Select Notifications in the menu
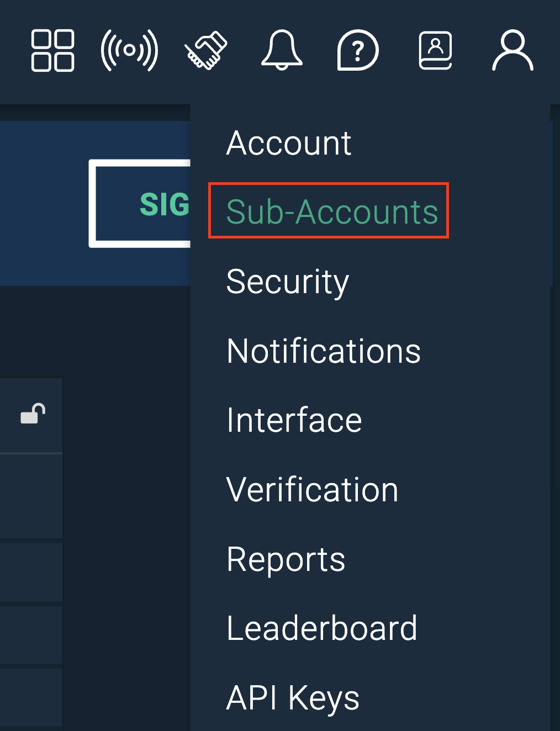Screen dimensions: 560x731 coord(324,351)
